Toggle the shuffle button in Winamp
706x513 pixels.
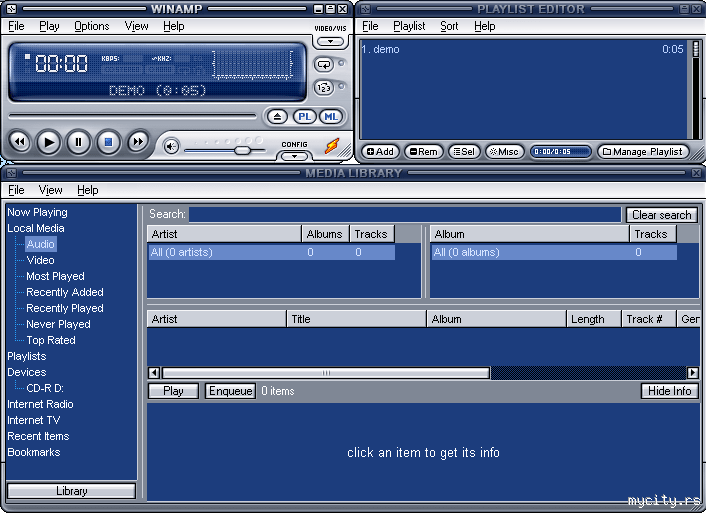[324, 87]
